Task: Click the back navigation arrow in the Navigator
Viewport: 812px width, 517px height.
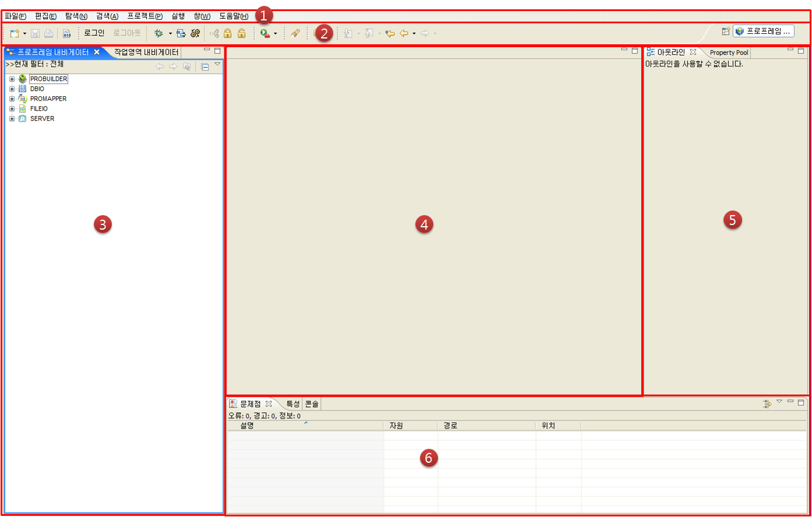Action: pos(160,66)
